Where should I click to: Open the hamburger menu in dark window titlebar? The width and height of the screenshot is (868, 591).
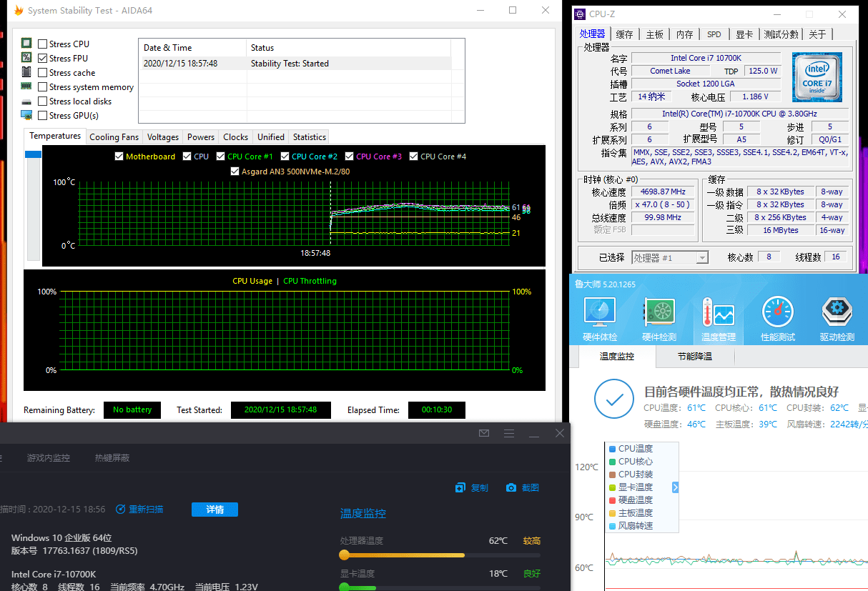click(509, 433)
